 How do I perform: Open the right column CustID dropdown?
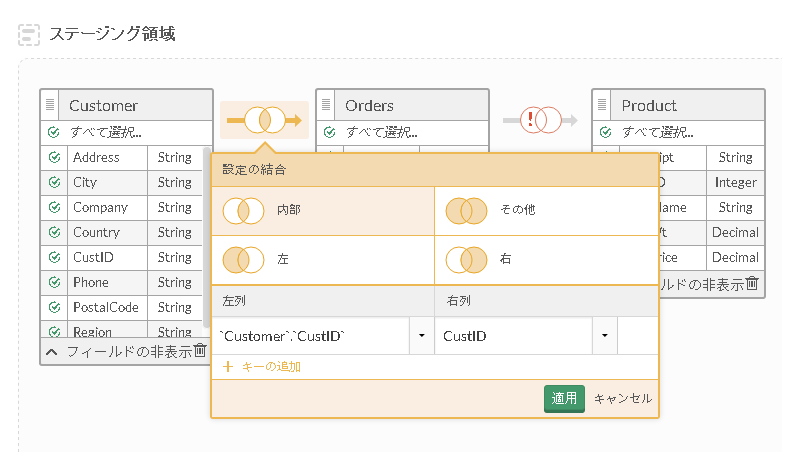point(605,336)
